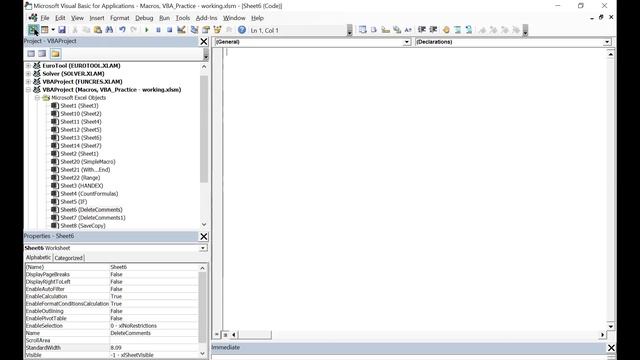Expand the EuroTool (EUROTOOL.XLAM) project node
This screenshot has width=640, height=360.
(28, 66)
